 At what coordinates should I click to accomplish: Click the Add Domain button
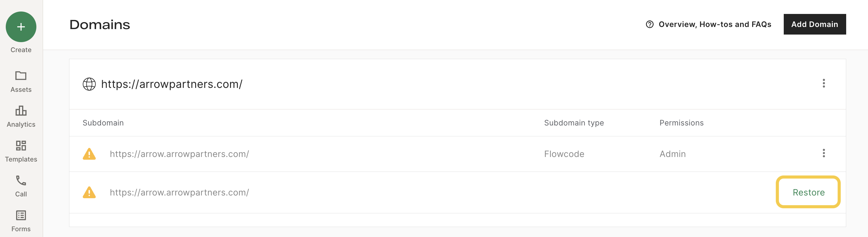(814, 24)
